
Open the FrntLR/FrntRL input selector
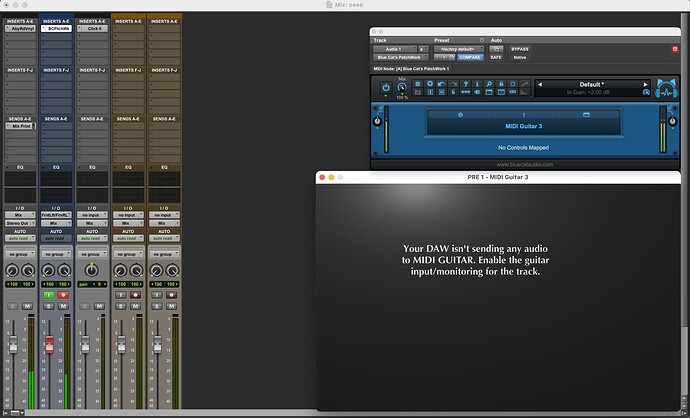pyautogui.click(x=56, y=215)
